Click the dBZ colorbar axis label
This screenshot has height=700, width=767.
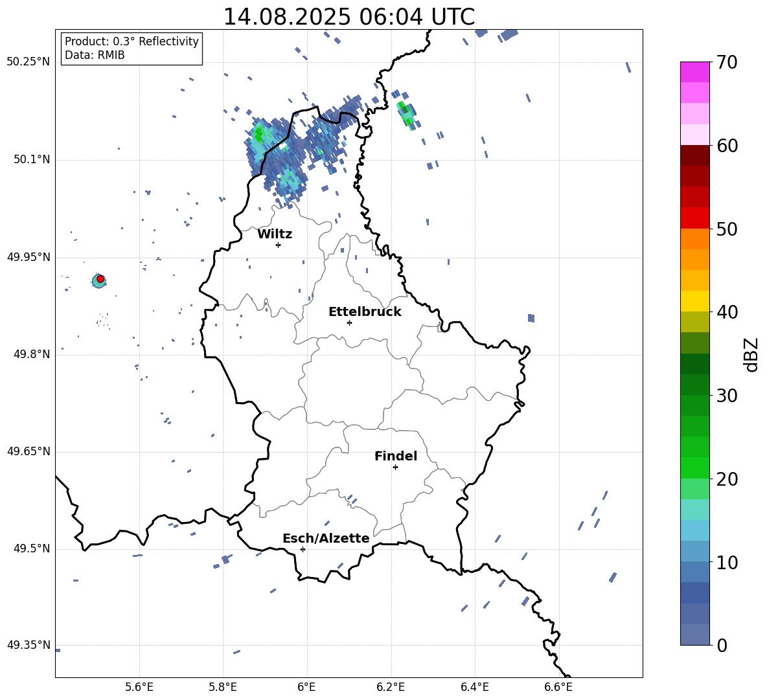751,354
